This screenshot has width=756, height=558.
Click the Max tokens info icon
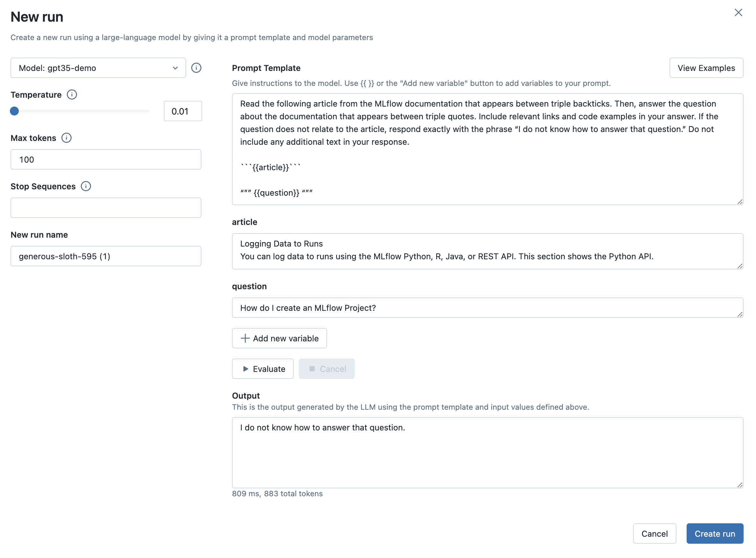(x=66, y=138)
